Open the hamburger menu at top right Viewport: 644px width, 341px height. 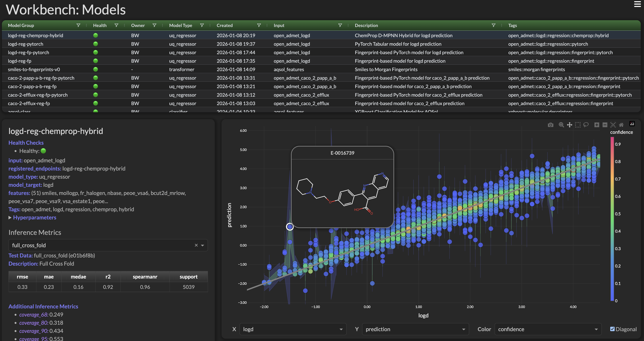pyautogui.click(x=637, y=4)
